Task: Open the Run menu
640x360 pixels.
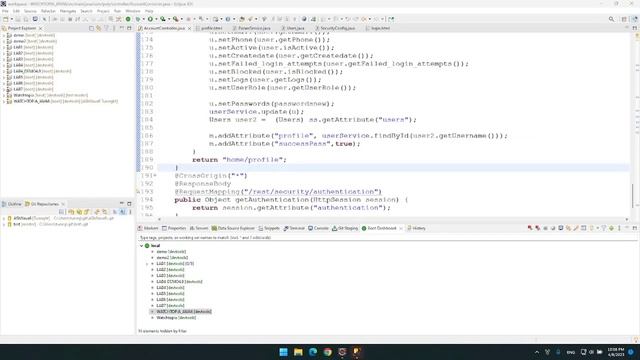Action: [117, 11]
